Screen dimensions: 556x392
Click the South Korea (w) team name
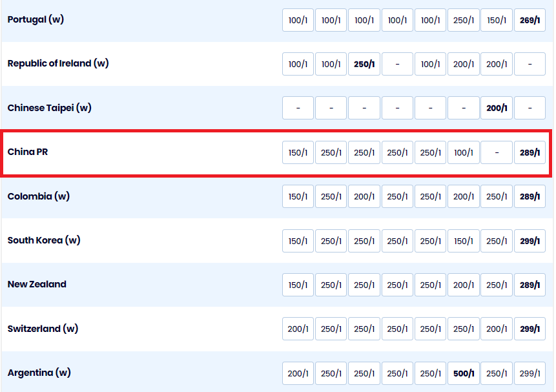pyautogui.click(x=44, y=241)
